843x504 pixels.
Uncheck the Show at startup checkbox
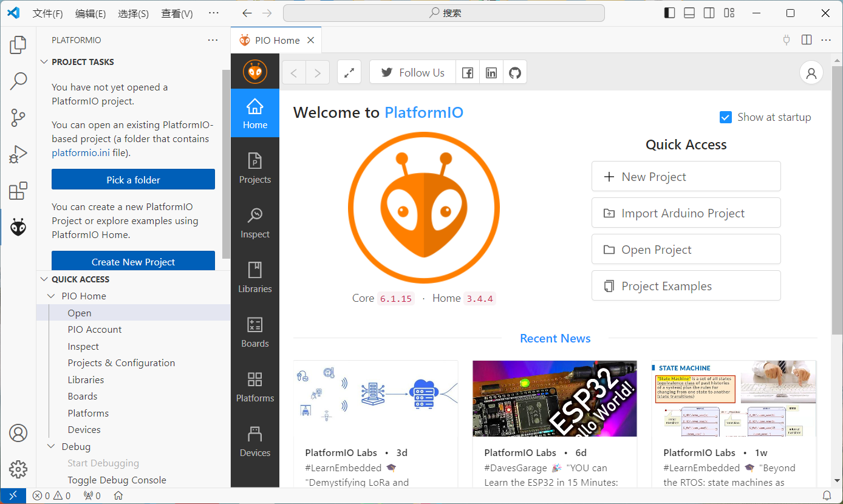tap(725, 117)
